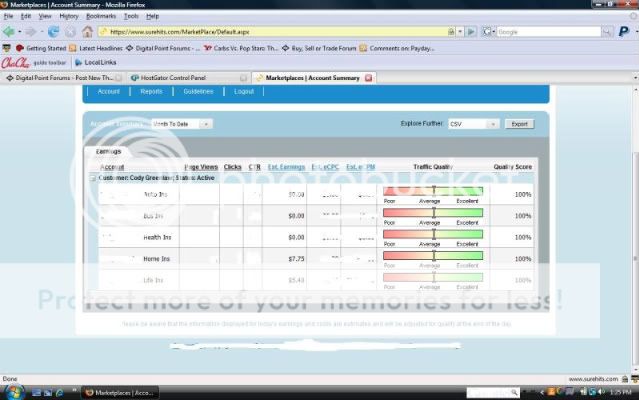Image resolution: width=639 pixels, height=400 pixels.
Task: Sort by Page Views column header
Action: [201, 167]
